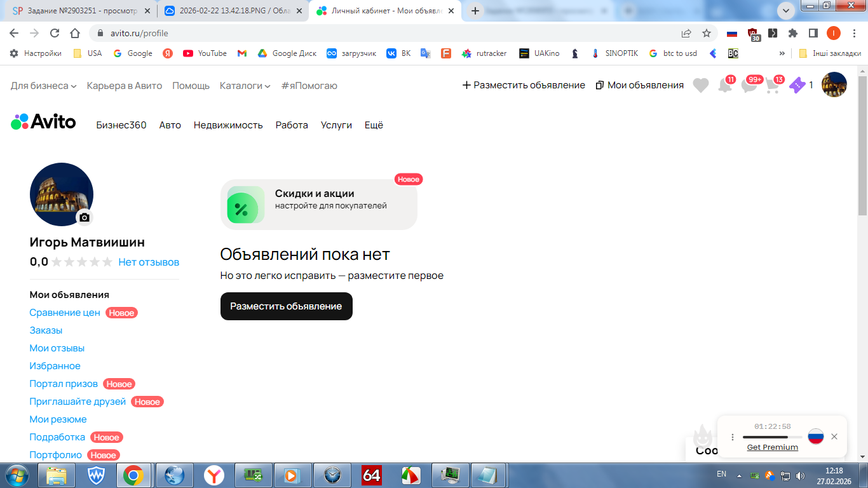Open Windows Start button
868x488 pixels.
pyautogui.click(x=17, y=475)
